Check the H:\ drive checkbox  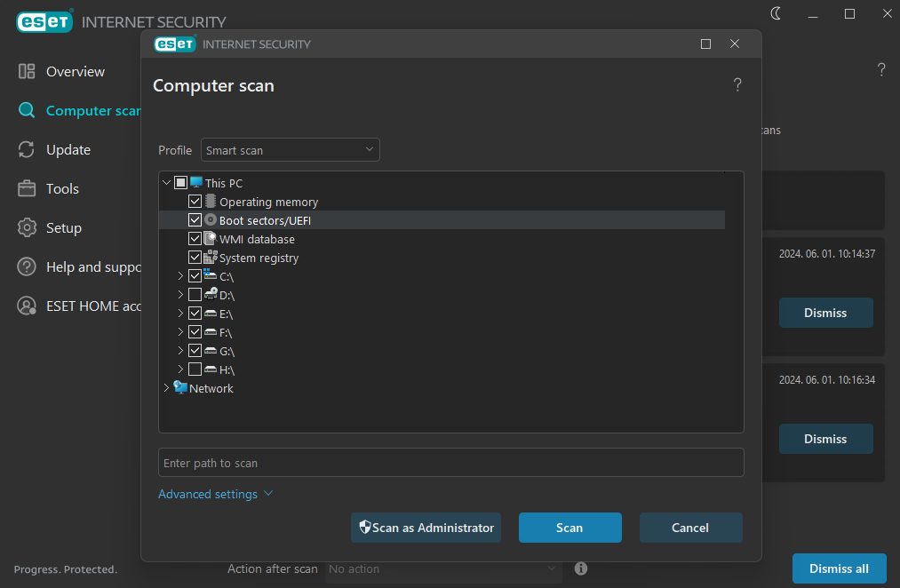[x=195, y=369]
